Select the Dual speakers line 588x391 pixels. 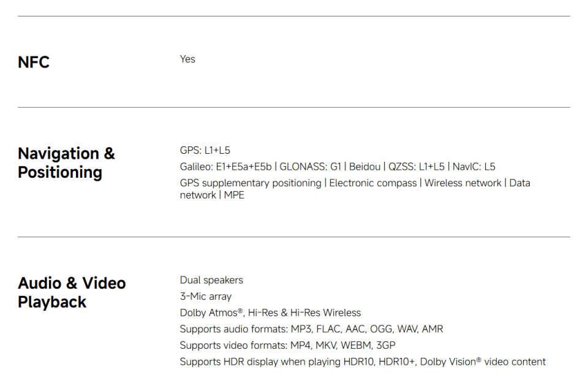[211, 280]
